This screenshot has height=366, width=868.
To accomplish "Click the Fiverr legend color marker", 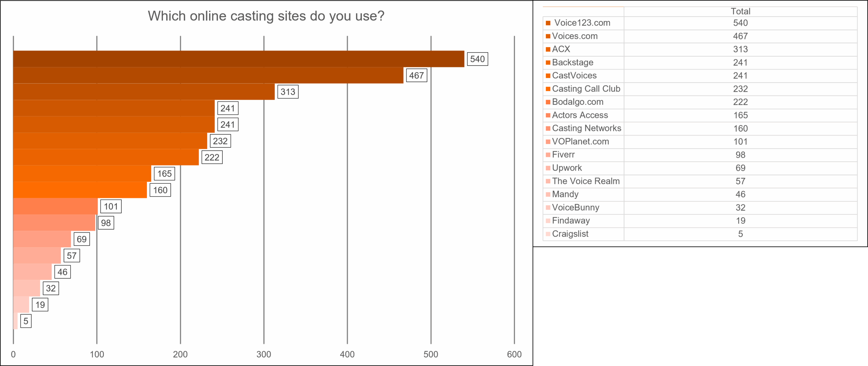I will 548,155.
